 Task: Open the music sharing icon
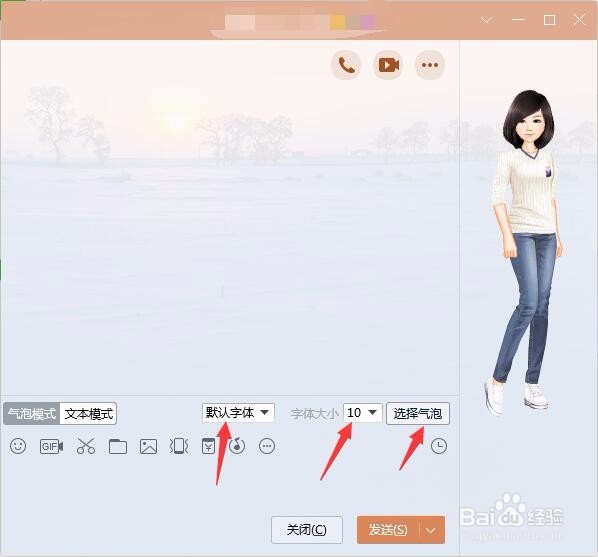[237, 445]
